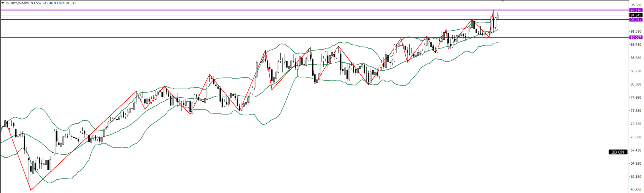The height and width of the screenshot is (193, 644).
Task: Click the 59.580 label on price scale
Action: pyautogui.click(x=636, y=190)
